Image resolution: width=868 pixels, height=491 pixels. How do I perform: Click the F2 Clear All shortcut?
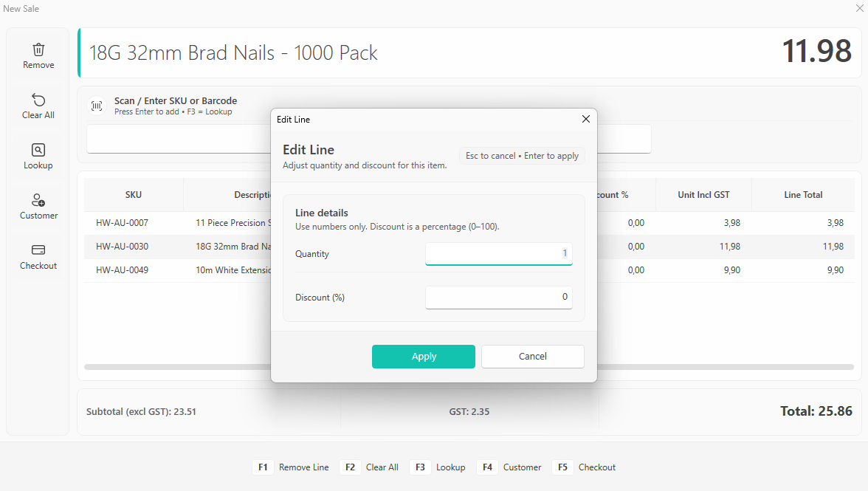tap(370, 467)
